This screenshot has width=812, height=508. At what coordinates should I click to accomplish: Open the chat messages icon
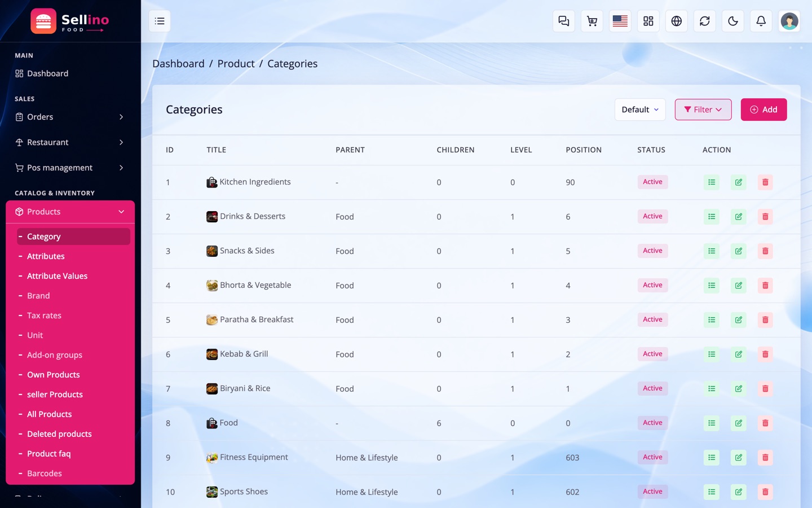coord(564,21)
